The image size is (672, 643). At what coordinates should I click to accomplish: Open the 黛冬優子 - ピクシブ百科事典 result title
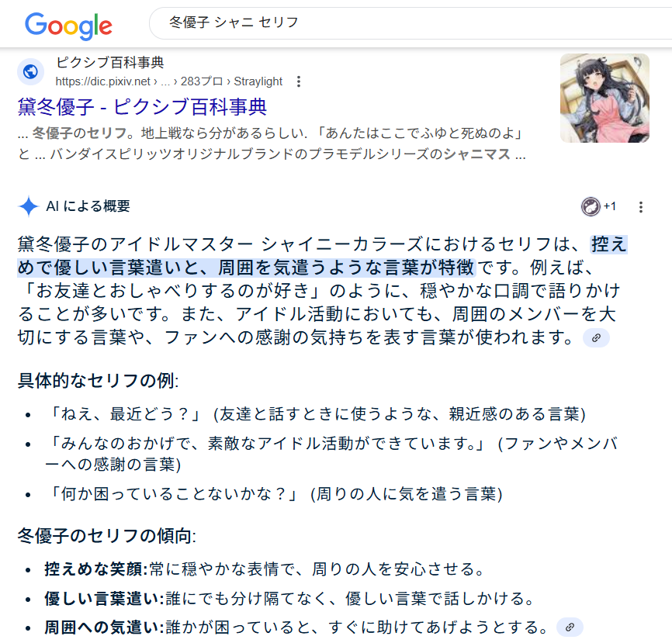[x=142, y=107]
